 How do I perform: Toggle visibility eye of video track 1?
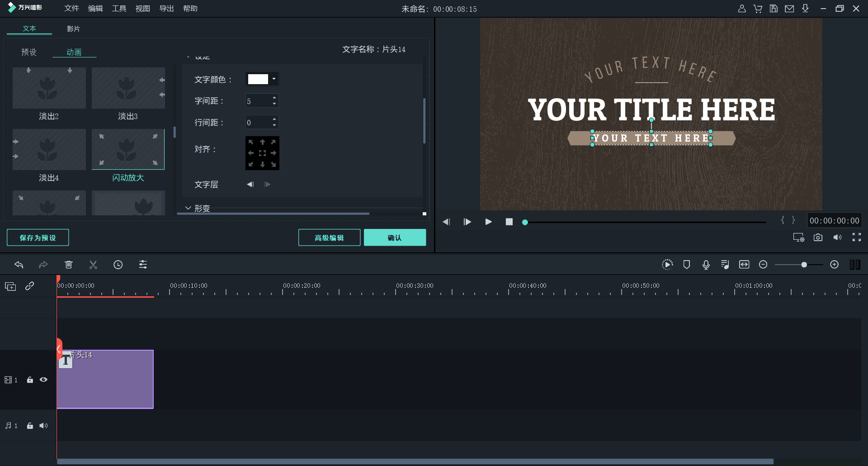pos(43,380)
